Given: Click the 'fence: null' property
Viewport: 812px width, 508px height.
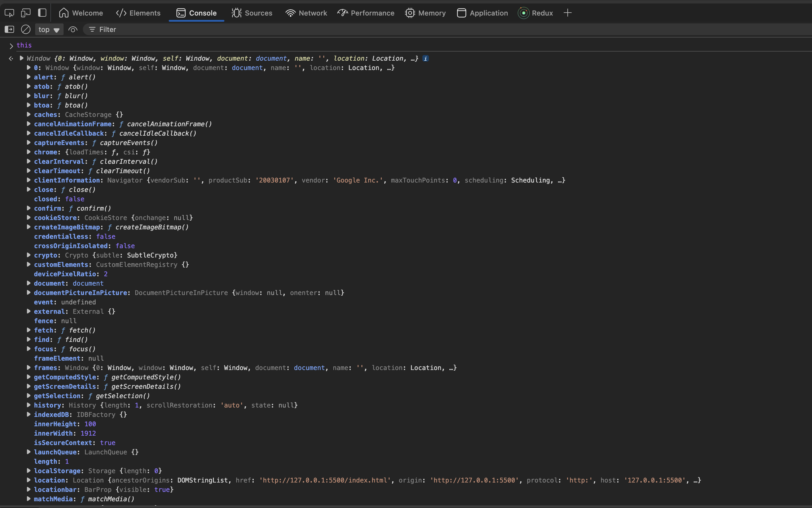Looking at the screenshot, I should pos(55,321).
